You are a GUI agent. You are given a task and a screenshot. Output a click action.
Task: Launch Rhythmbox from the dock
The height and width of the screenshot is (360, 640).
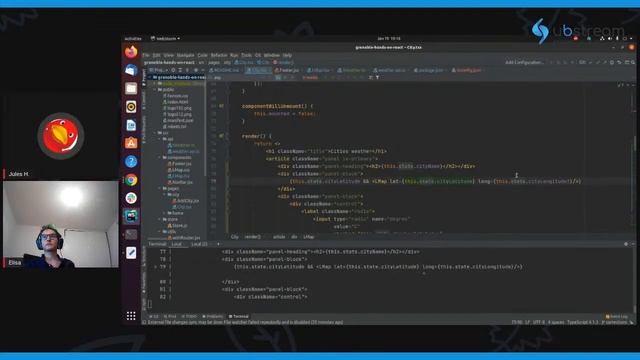[x=131, y=107]
